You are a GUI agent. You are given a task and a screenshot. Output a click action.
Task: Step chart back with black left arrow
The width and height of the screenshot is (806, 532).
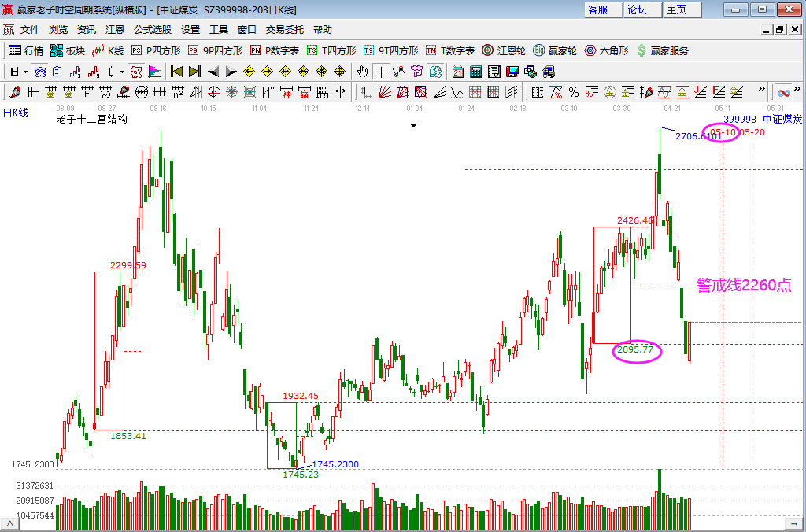[213, 72]
